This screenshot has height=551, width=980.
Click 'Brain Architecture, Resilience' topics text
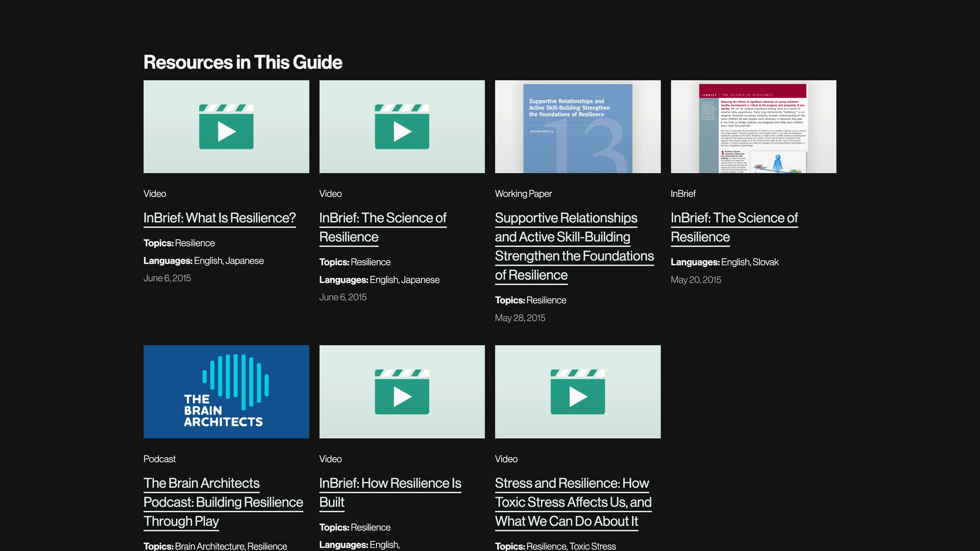(x=231, y=546)
